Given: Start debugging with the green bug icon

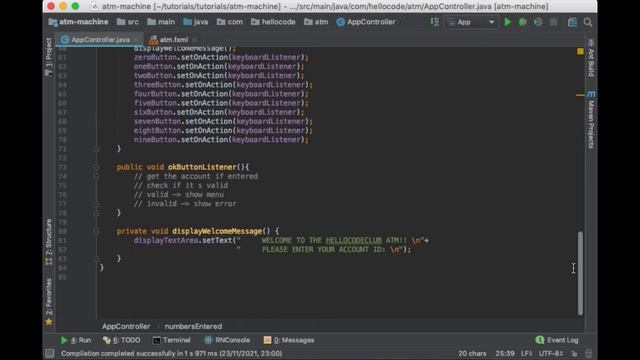Looking at the screenshot, I should (522, 22).
